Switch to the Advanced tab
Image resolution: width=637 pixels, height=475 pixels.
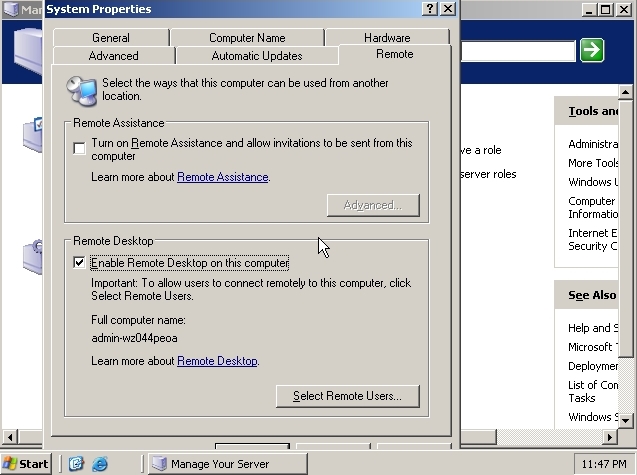click(x=113, y=56)
